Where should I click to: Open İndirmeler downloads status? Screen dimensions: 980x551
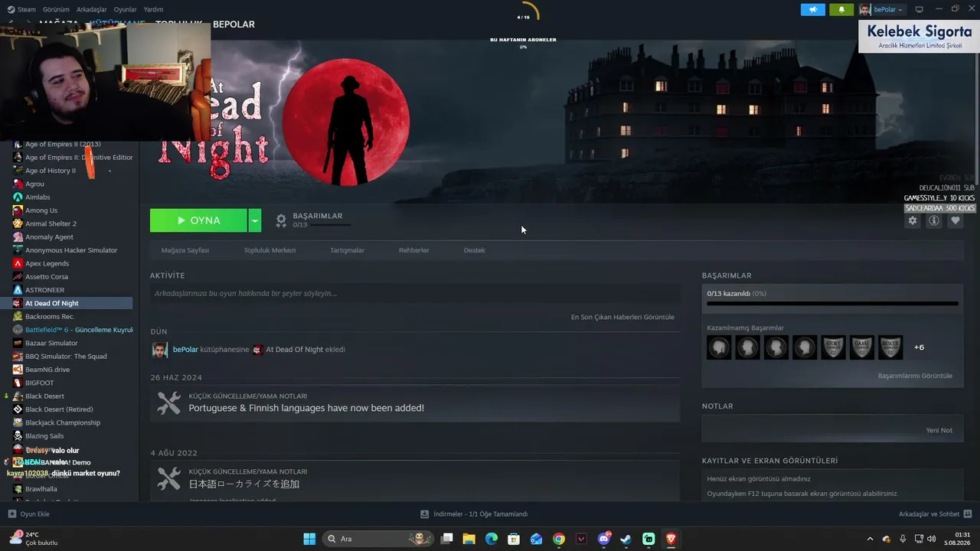click(474, 514)
